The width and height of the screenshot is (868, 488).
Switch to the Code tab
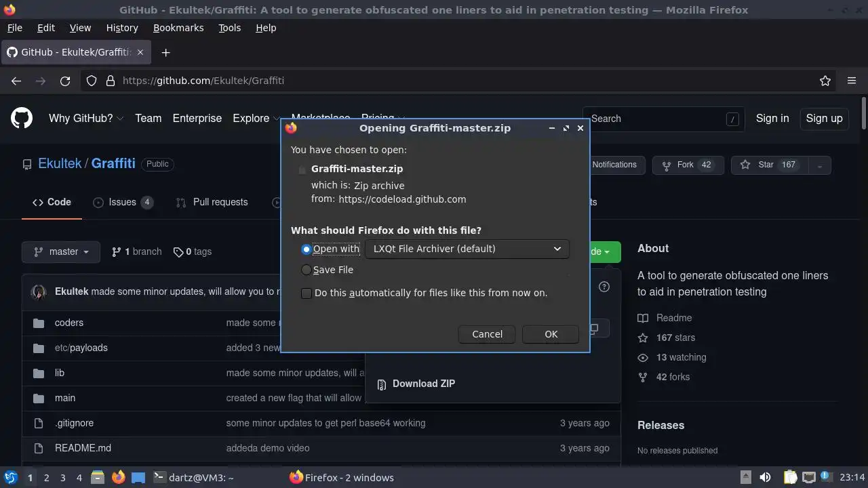tap(52, 202)
